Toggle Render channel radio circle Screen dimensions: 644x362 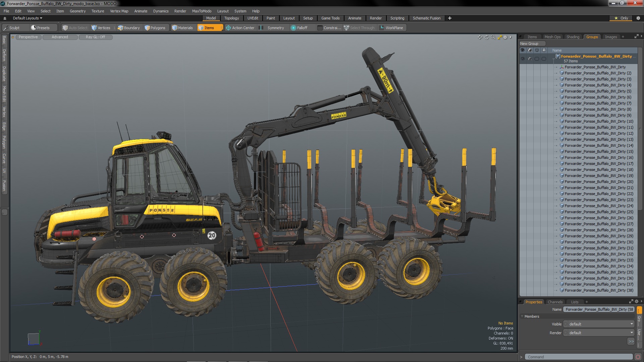point(566,333)
